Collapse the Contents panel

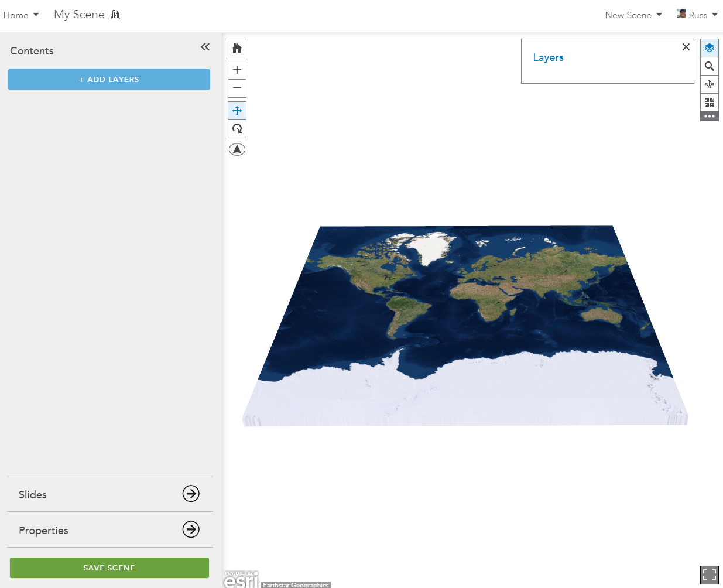click(205, 47)
